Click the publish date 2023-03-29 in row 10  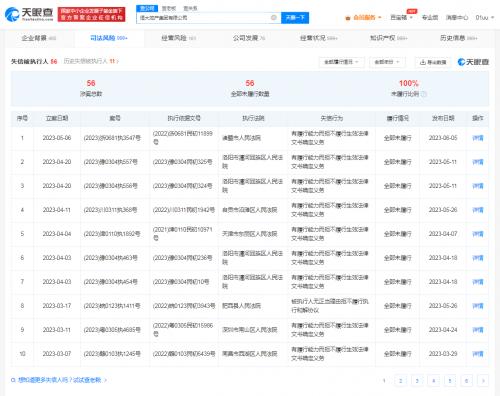tap(443, 354)
